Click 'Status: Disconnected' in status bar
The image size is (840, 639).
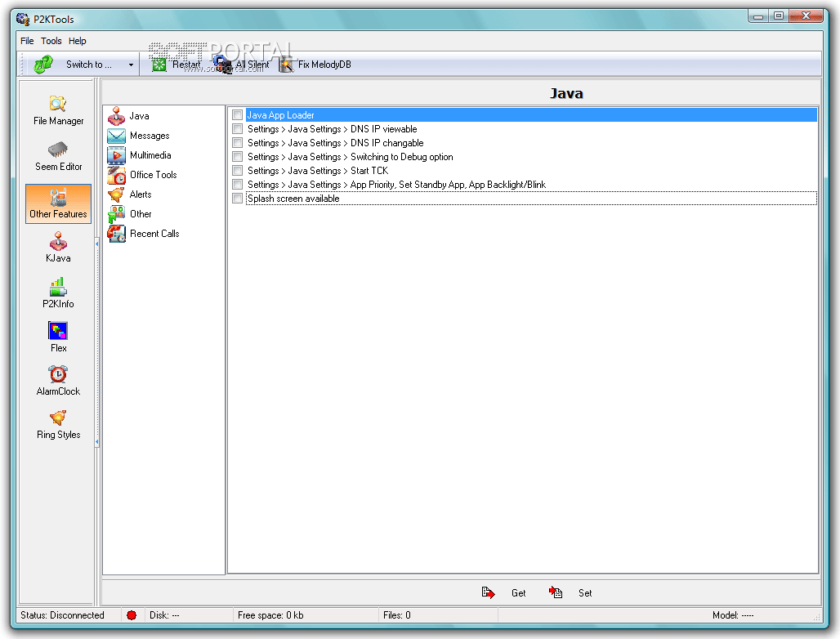click(62, 615)
